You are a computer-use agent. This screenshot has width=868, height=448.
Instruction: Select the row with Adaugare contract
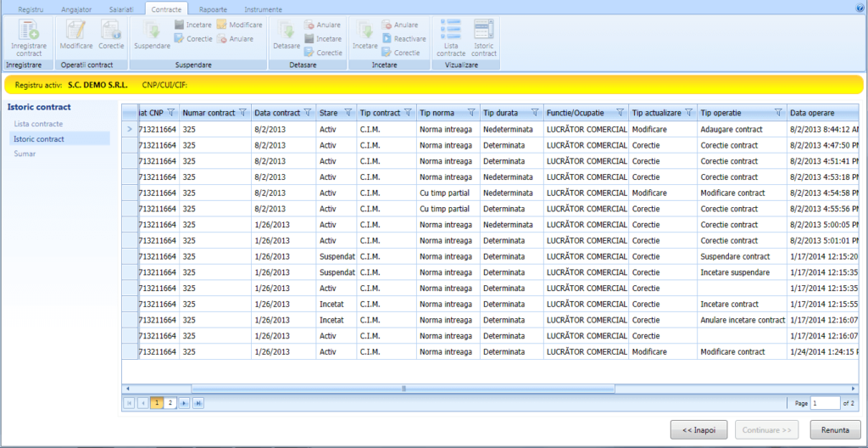[490, 129]
